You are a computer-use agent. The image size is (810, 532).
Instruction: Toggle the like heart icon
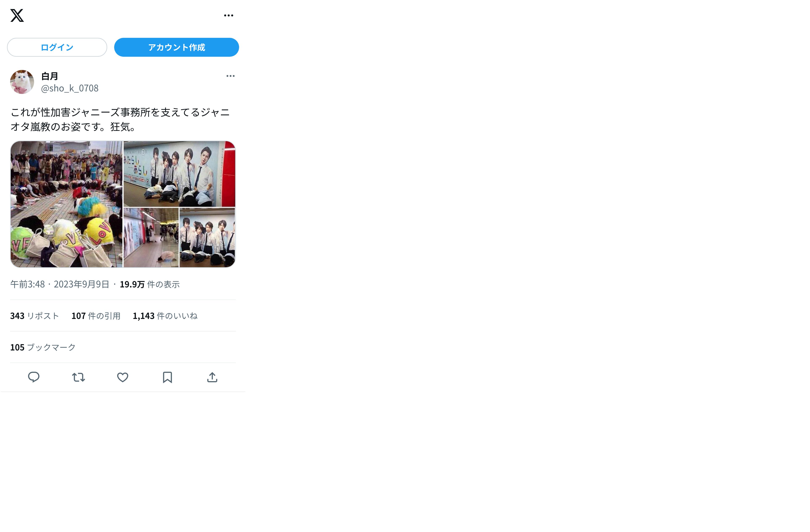(x=123, y=377)
